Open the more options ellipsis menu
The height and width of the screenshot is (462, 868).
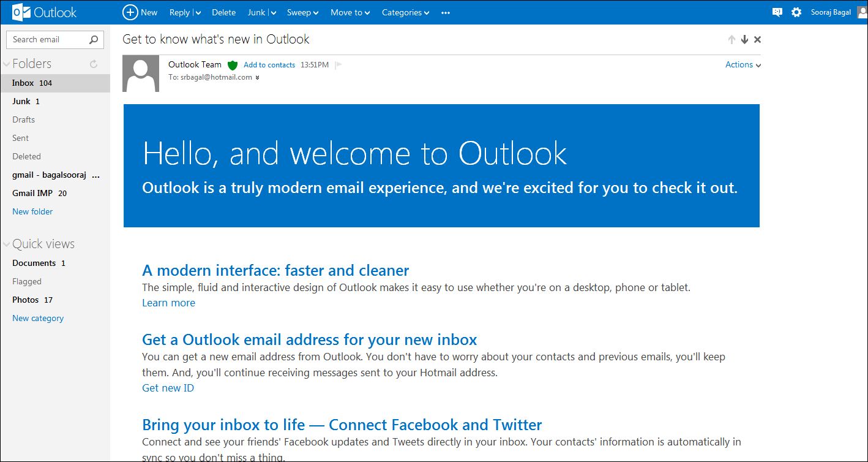[446, 12]
